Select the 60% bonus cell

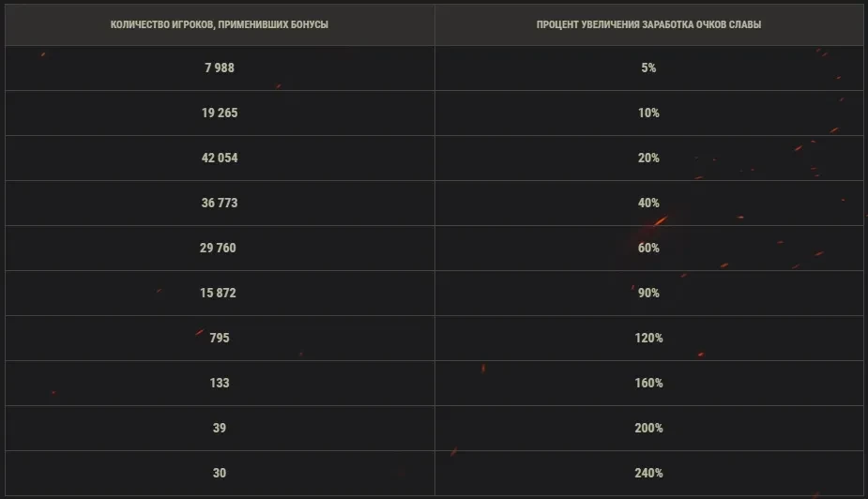[648, 248]
